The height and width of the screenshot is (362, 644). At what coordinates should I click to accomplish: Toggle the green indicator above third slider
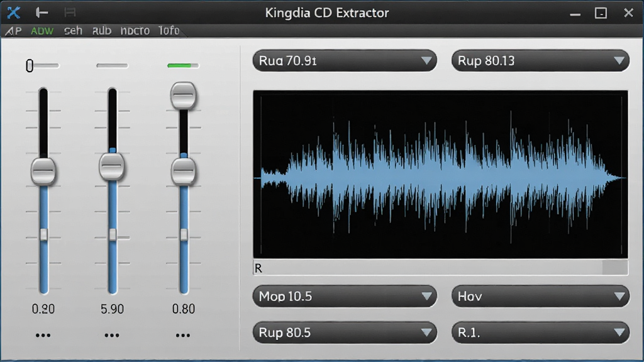(x=183, y=65)
